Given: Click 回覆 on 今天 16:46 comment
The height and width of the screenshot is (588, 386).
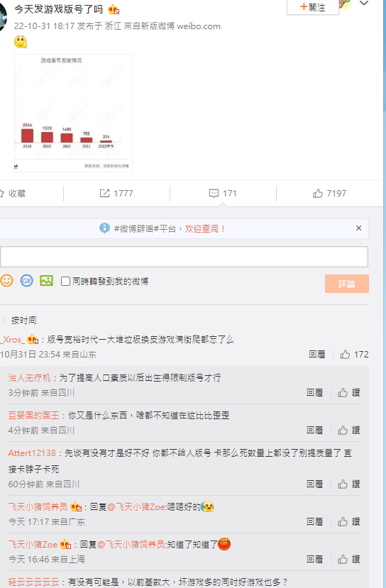Looking at the screenshot, I should tap(315, 559).
